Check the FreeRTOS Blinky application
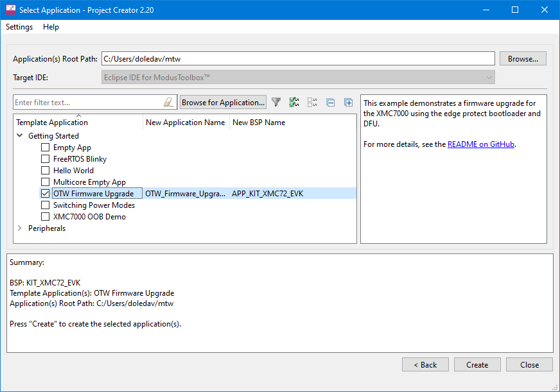560x392 pixels. tap(45, 158)
